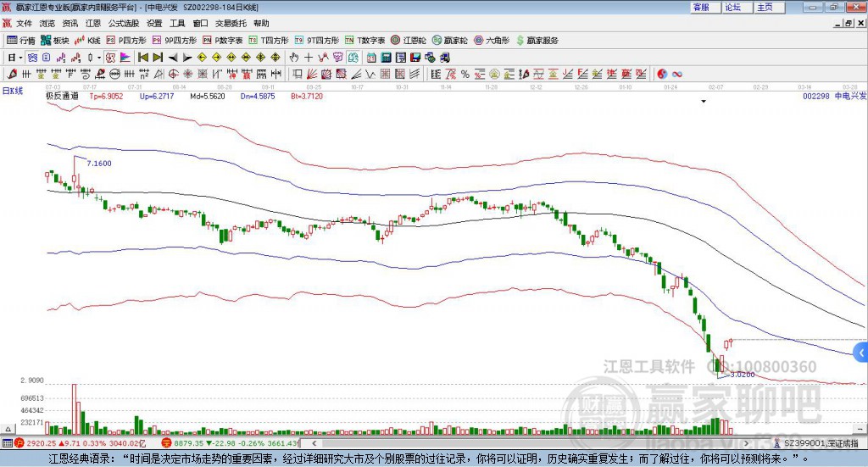Expand the 日 period dropdown
The image size is (868, 467).
pos(20,58)
